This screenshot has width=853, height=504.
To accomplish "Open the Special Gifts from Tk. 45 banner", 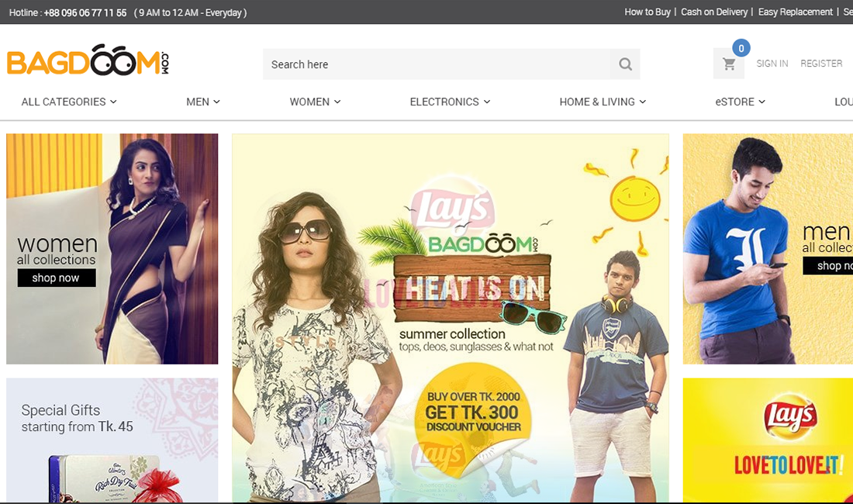I will click(112, 440).
